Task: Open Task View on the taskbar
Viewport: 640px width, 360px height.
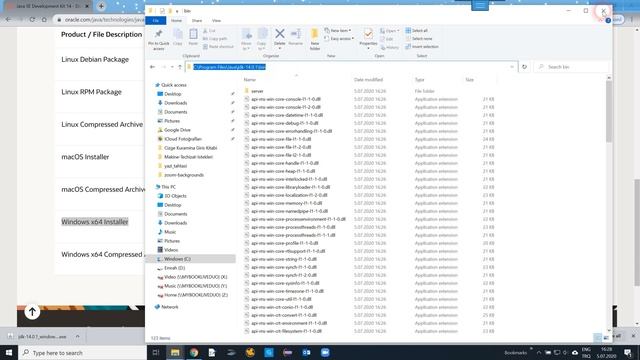Action: pos(156,353)
